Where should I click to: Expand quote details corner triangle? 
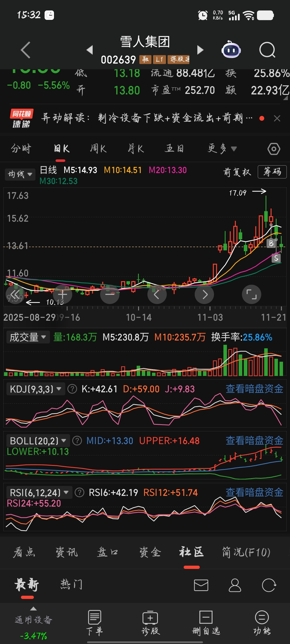[x=286, y=98]
